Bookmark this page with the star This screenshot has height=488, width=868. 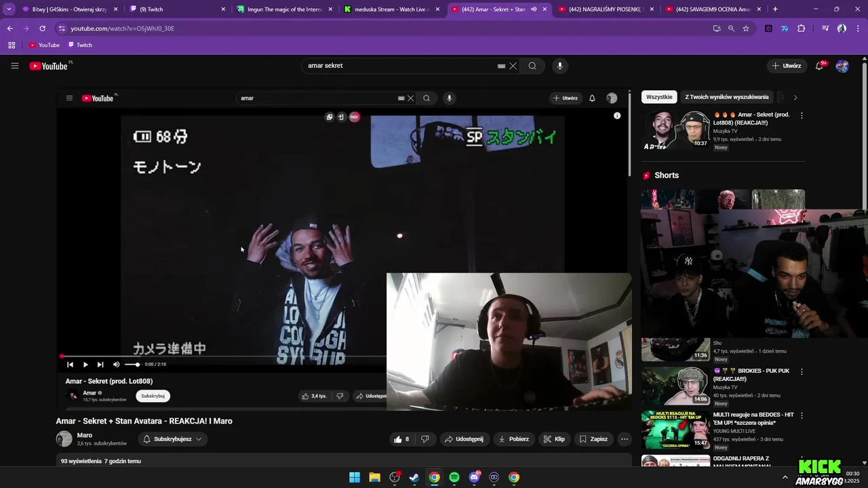[746, 28]
